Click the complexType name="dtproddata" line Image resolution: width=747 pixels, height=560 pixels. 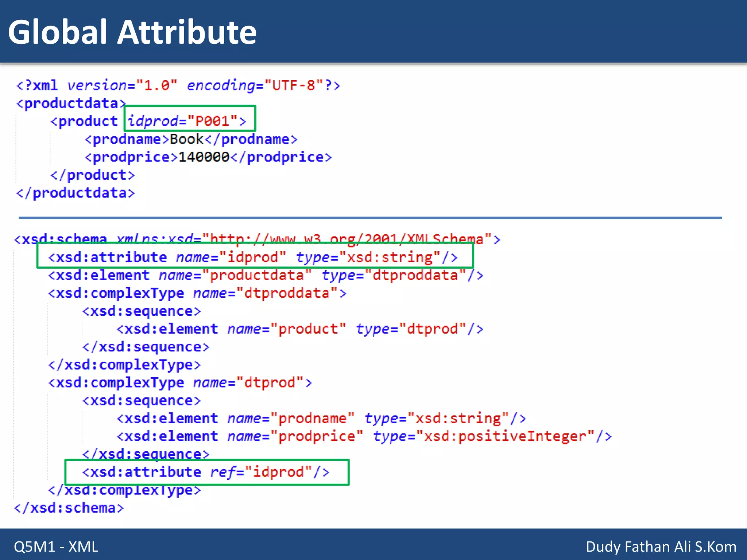197,293
